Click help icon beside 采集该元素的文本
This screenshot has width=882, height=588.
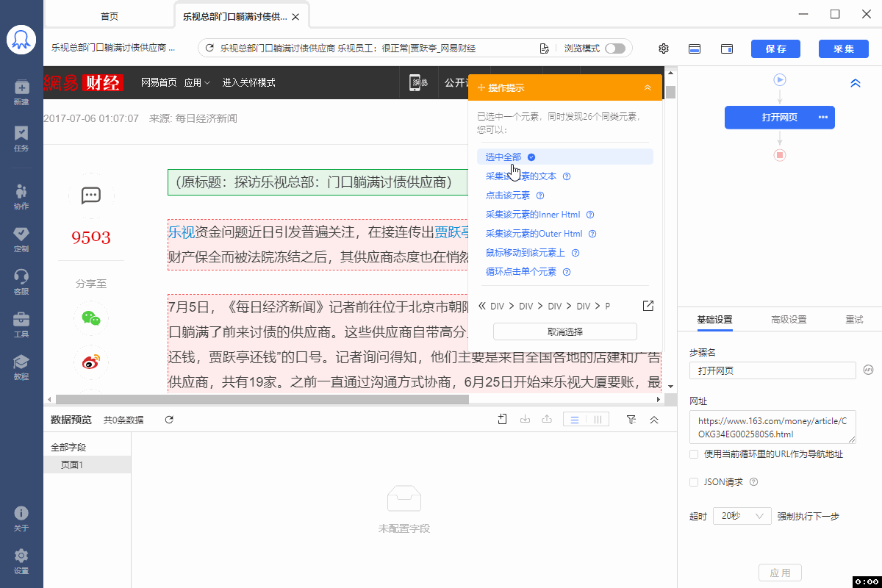(x=567, y=176)
